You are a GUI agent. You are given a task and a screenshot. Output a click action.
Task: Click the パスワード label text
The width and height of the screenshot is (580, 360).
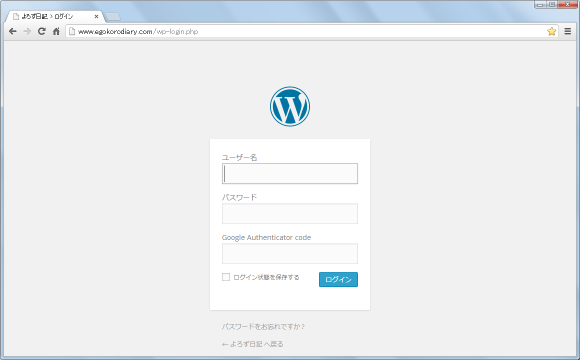[239, 198]
